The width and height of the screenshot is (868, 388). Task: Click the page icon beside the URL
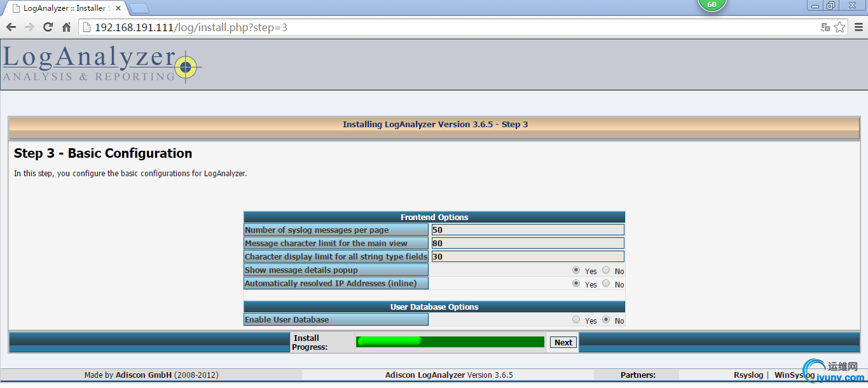(87, 27)
